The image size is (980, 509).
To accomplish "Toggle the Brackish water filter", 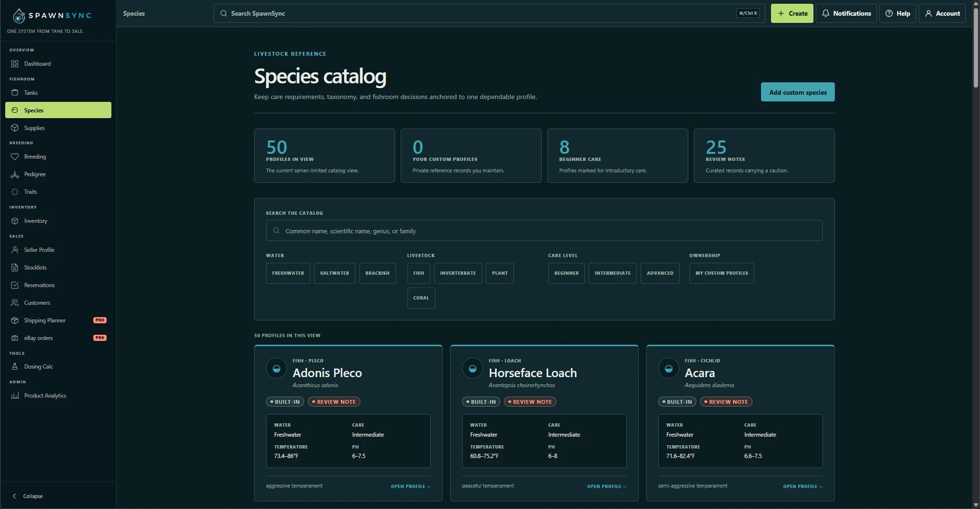I will point(377,273).
